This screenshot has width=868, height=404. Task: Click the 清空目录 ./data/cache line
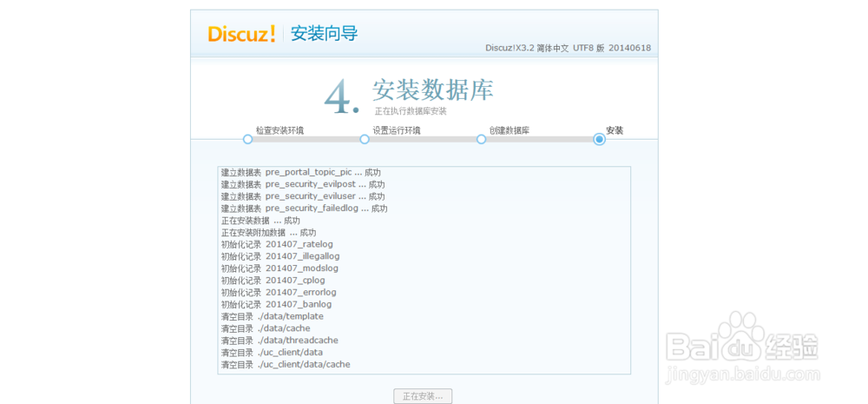click(x=266, y=328)
